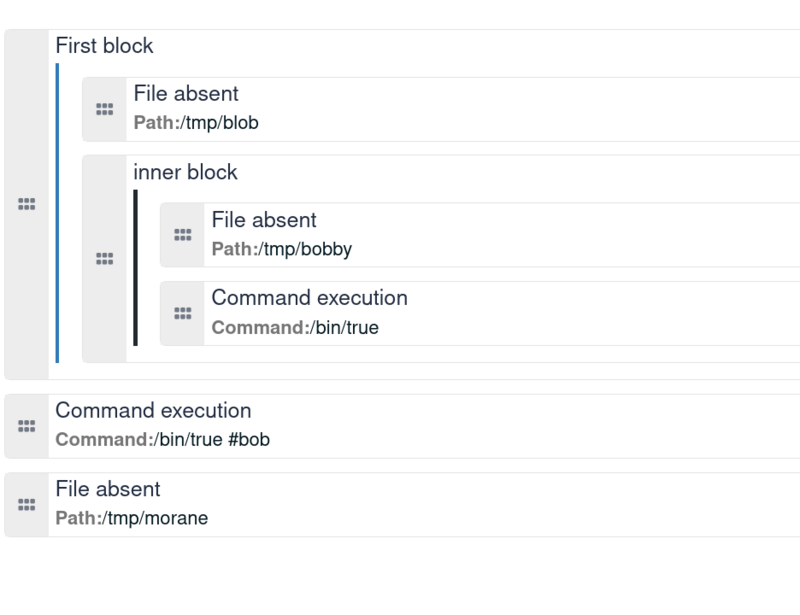Click grip icon of File absent /tmp/blob
The height and width of the screenshot is (615, 800).
click(x=105, y=109)
